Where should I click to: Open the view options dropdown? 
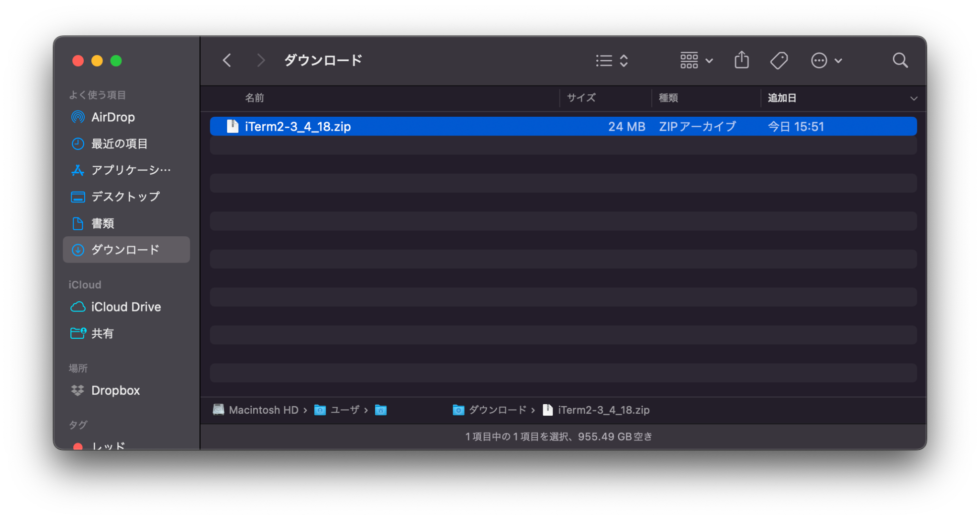611,60
